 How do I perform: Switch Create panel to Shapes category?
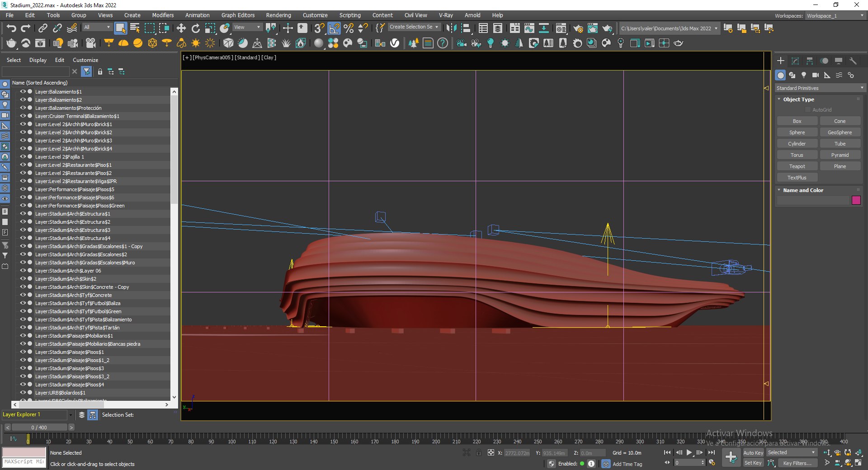(792, 75)
